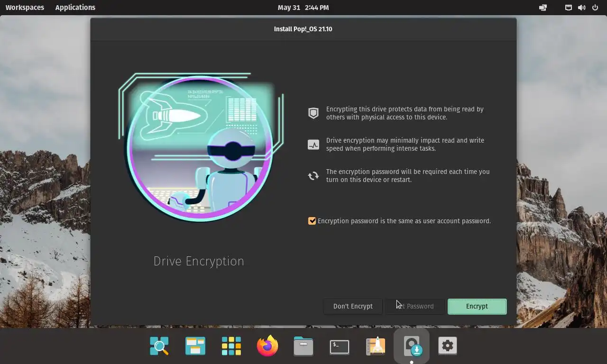Screen dimensions: 607x364
Task: Click the shield icon beside encryption description
Action: [x=313, y=113]
